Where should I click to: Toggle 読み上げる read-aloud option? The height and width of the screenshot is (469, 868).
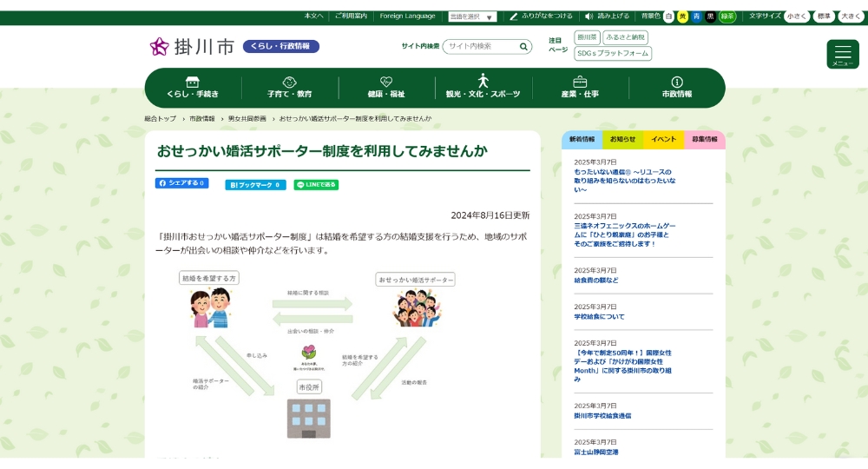(x=608, y=17)
